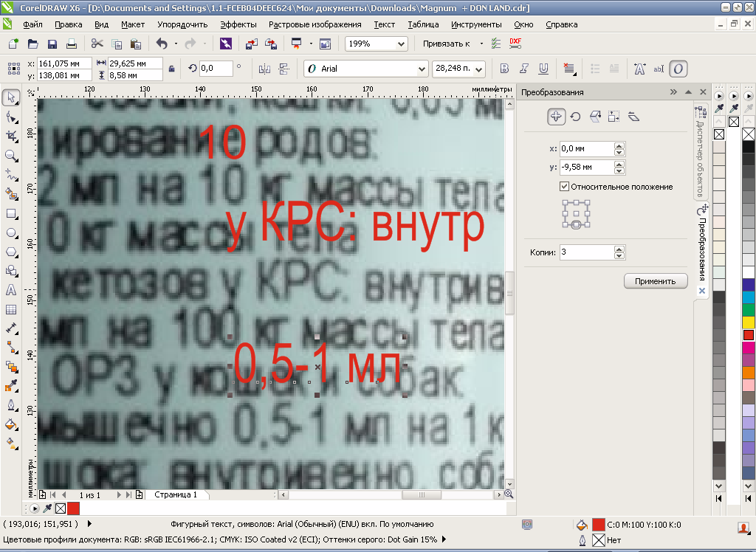Viewport: 756px width, 552px height.
Task: Open the Arial font list dropdown
Action: [x=422, y=69]
